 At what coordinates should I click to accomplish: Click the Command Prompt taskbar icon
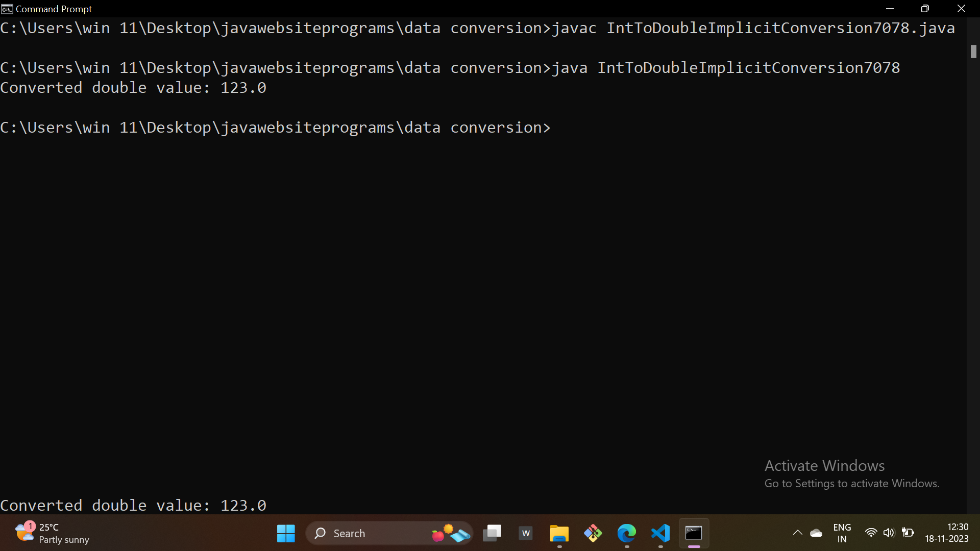point(694,533)
